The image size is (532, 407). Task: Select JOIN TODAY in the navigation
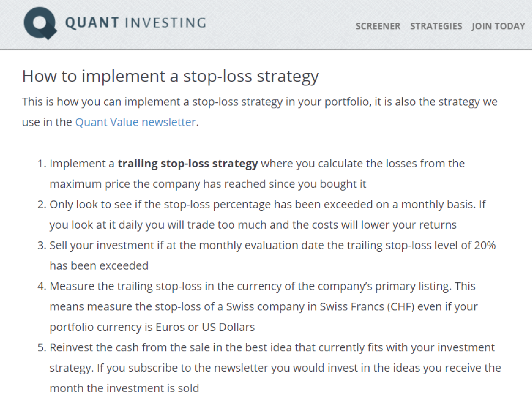click(x=498, y=26)
